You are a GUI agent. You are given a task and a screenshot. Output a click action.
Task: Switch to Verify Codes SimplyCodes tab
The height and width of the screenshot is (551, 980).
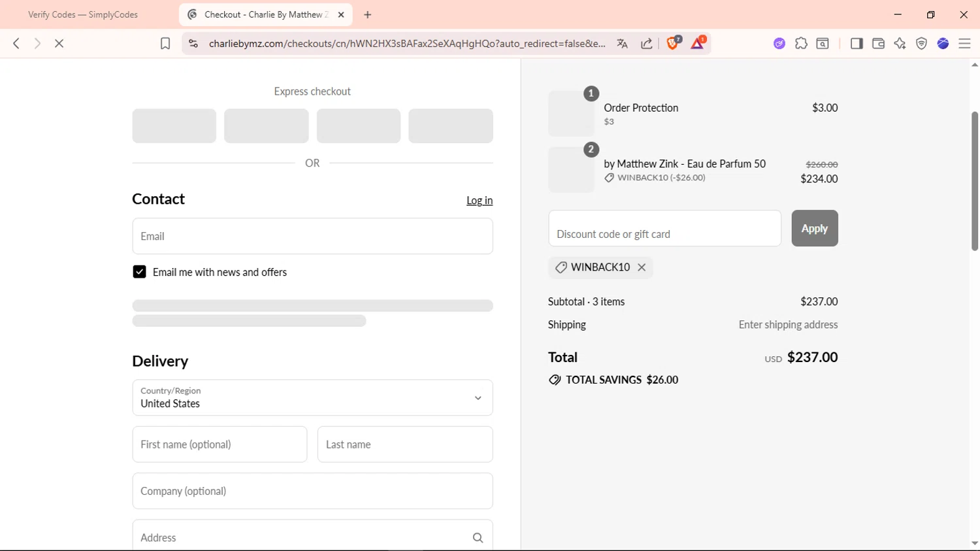coord(83,14)
